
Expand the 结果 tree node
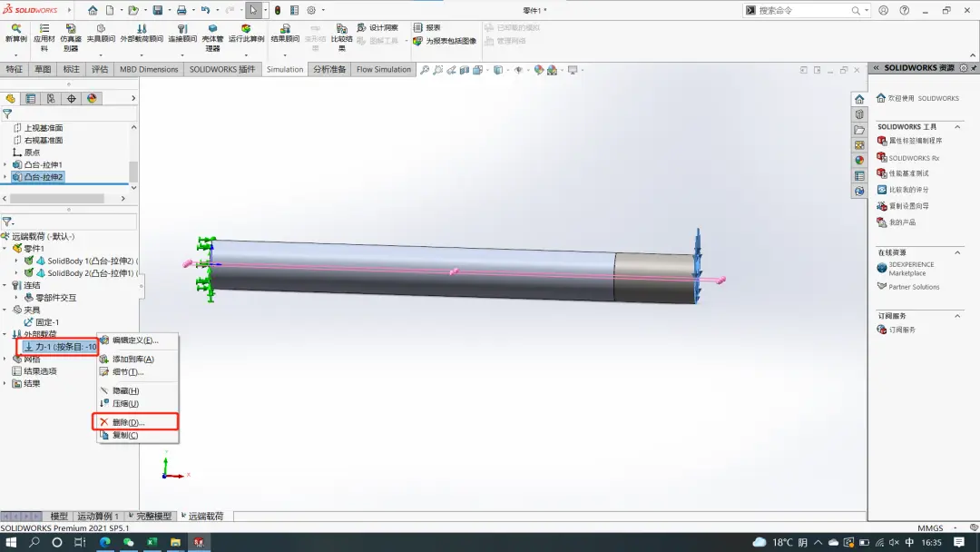point(5,383)
